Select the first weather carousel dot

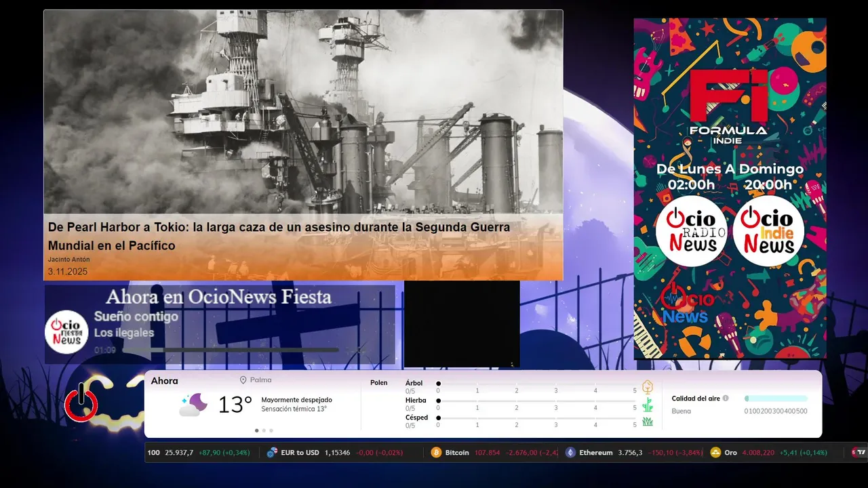tap(256, 430)
